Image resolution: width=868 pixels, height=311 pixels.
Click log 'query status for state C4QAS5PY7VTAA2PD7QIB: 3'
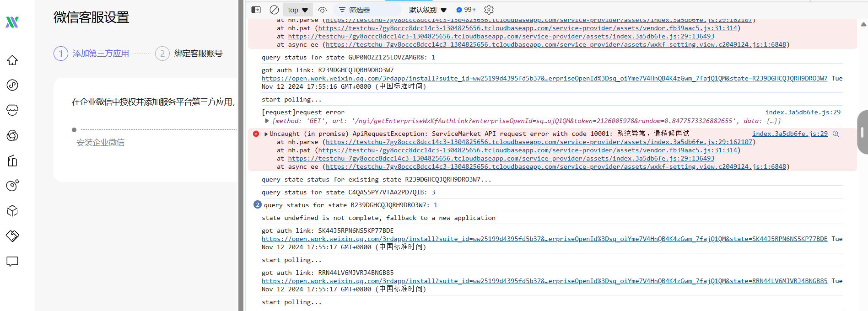pos(348,192)
